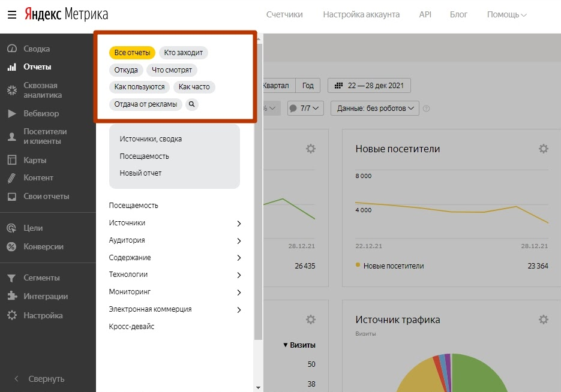Click the Конверсии percent icon

click(x=12, y=246)
